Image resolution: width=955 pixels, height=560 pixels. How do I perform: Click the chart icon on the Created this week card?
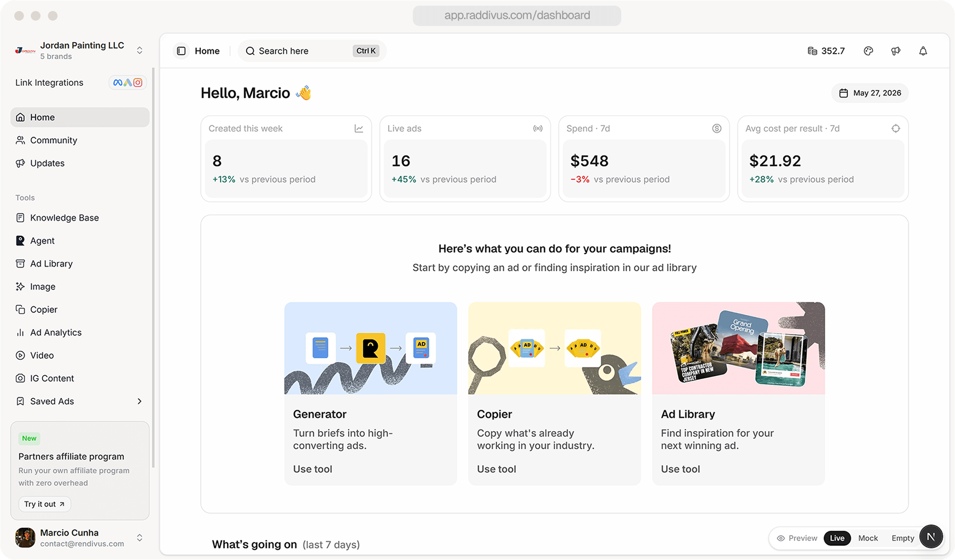click(x=359, y=129)
